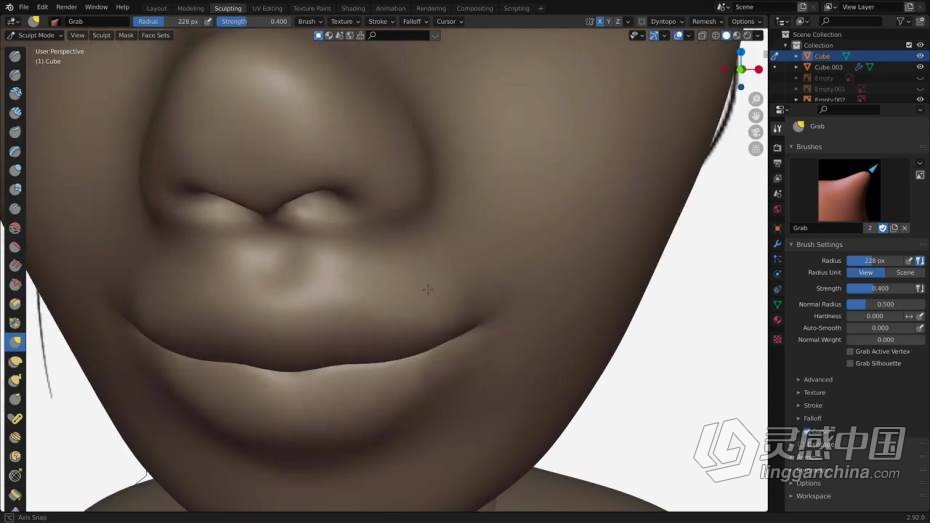
Task: Select the active Grab brush tool
Action: pos(15,342)
